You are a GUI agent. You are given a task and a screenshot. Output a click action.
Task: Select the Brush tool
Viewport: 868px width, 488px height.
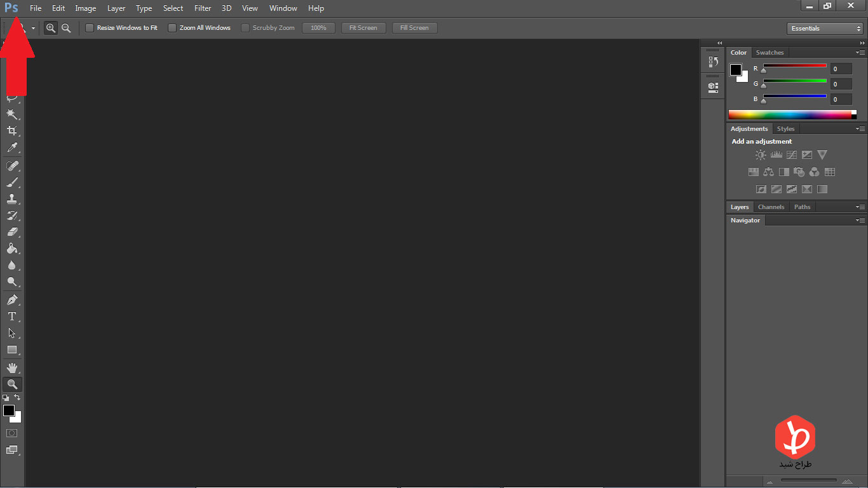[11, 182]
